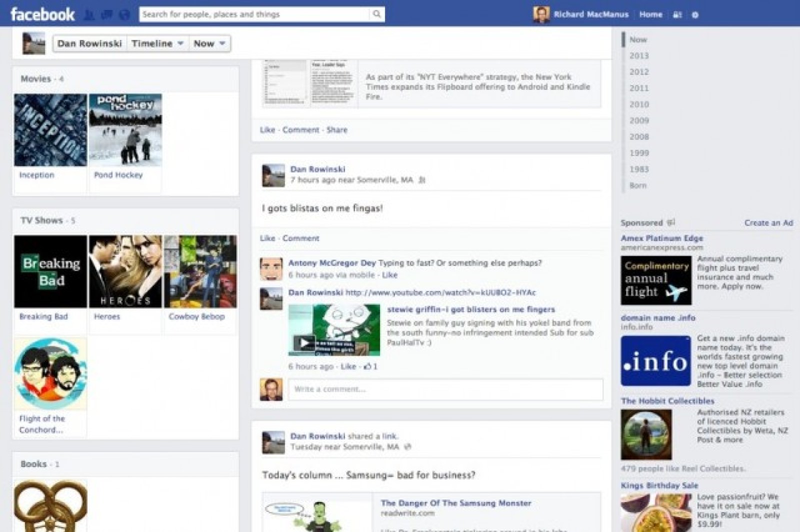Open friend requests icon in header
This screenshot has height=532, width=800.
click(90, 15)
